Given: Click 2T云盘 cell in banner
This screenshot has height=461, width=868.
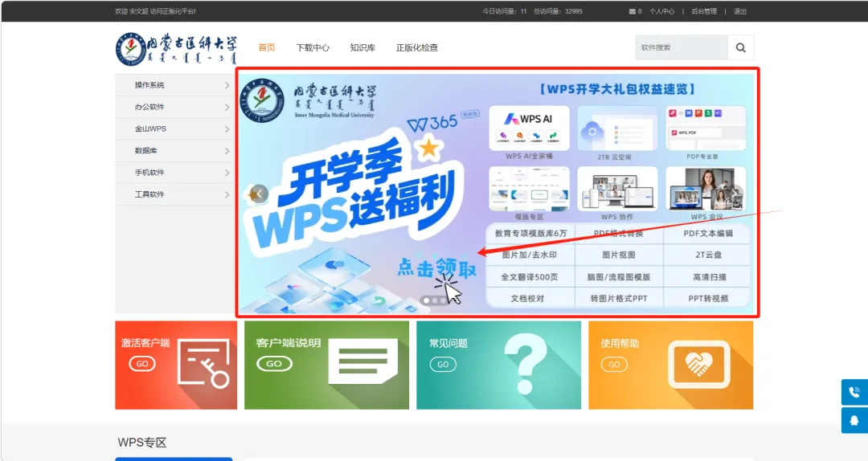Looking at the screenshot, I should point(708,255).
